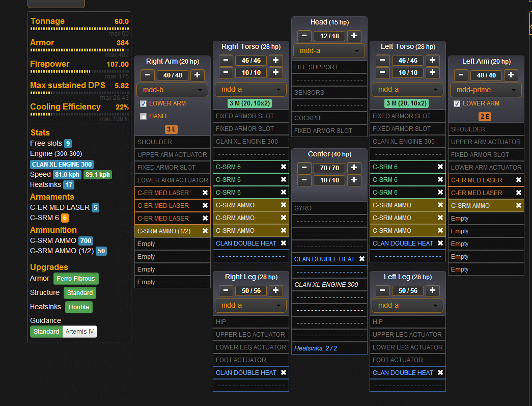Image resolution: width=532 pixels, height=406 pixels.
Task: Open Left Arm mdd-prime omnipod dropdown
Action: (486, 90)
